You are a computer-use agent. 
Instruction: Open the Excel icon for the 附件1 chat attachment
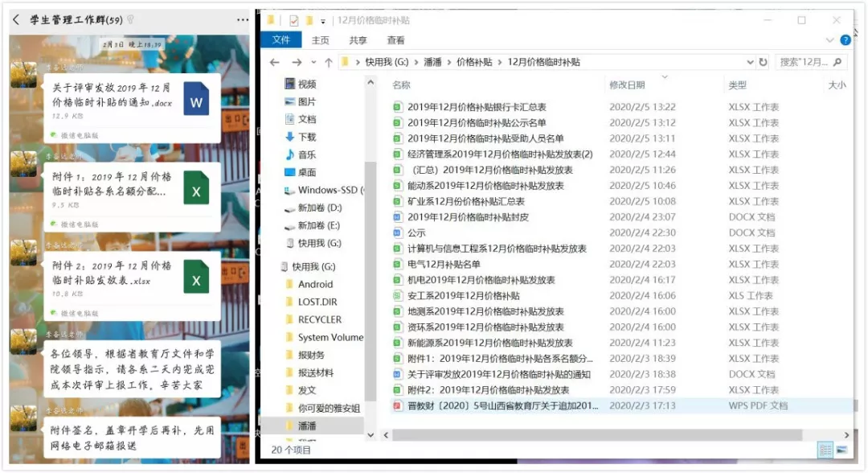[x=196, y=187]
